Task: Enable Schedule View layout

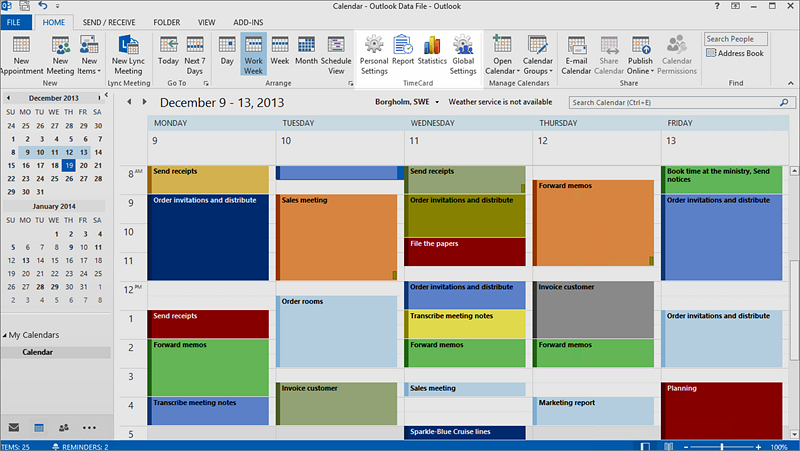Action: coord(336,54)
